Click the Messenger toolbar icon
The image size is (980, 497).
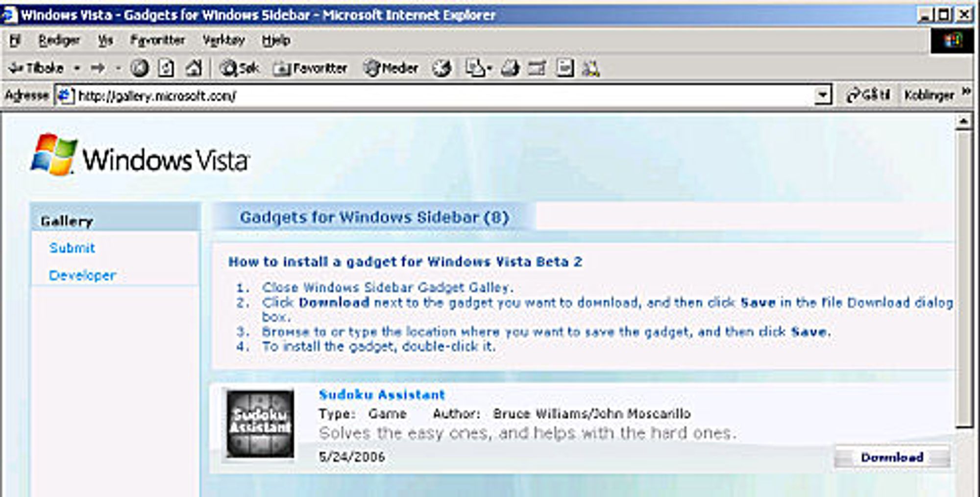(x=590, y=69)
